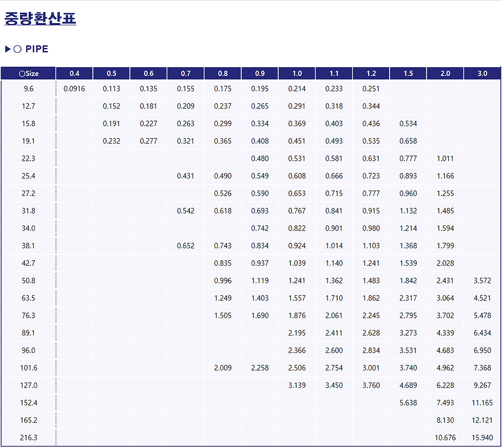This screenshot has width=502, height=448.
Task: Select the 1.0 thickness column header
Action: (x=297, y=73)
